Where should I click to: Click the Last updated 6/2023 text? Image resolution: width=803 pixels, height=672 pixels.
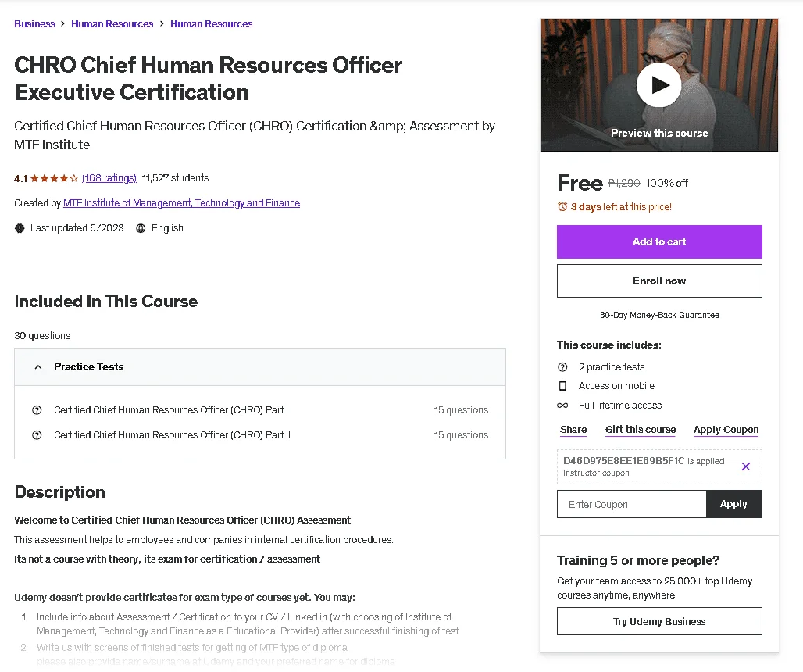click(x=77, y=228)
